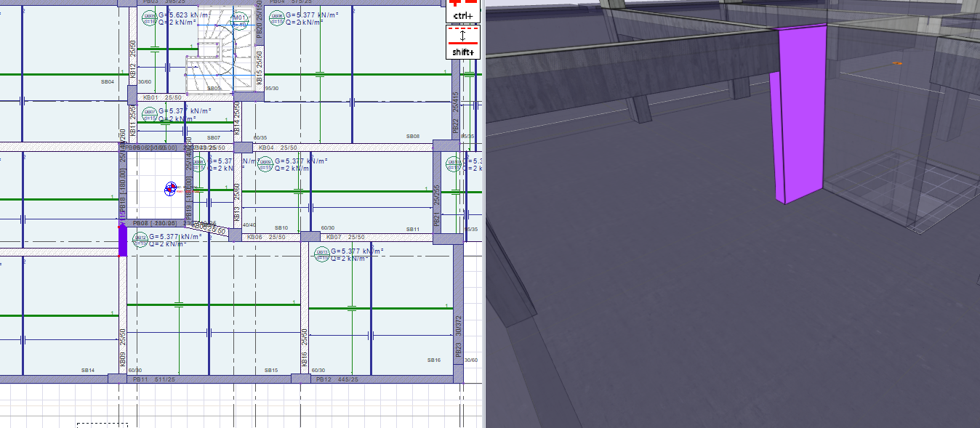Click the blue-red insertion point marker
Viewport: 980px width, 428px height.
tap(171, 189)
